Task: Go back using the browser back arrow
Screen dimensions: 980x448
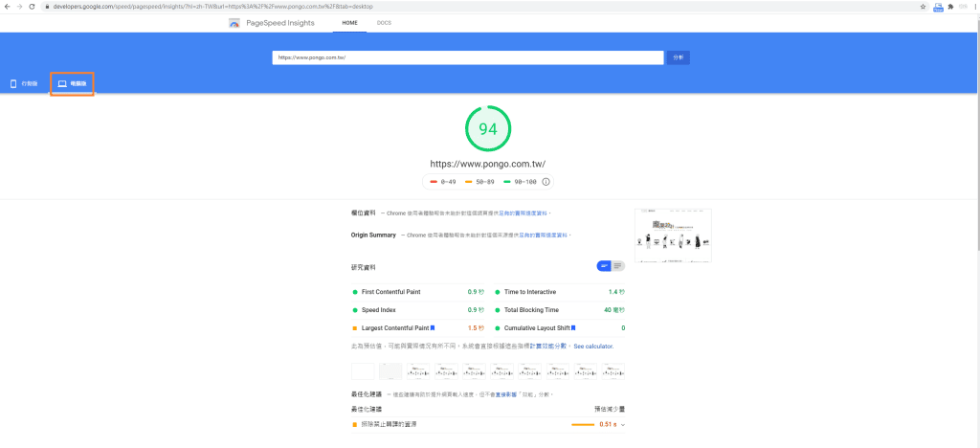Action: point(7,7)
